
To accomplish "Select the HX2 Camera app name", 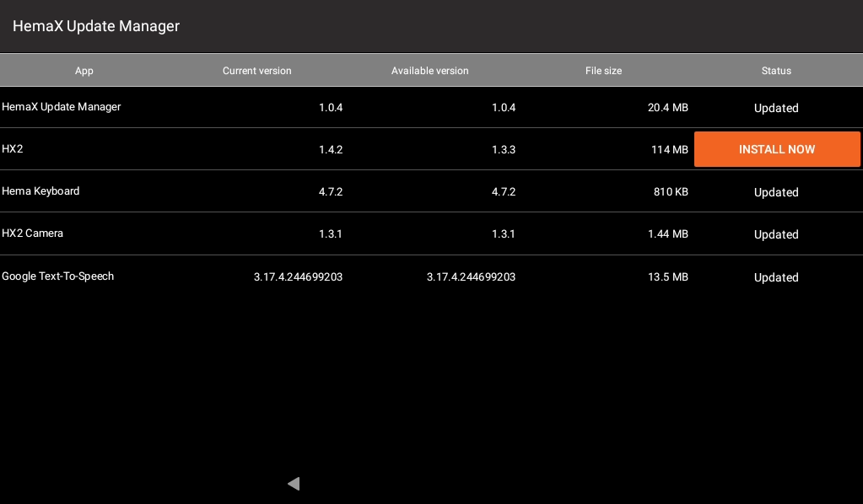I will click(32, 233).
